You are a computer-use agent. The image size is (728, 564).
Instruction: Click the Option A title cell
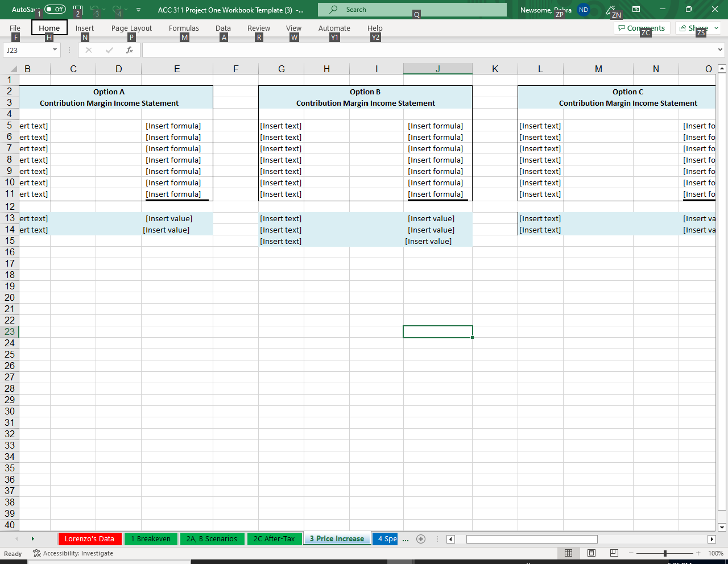[x=109, y=92]
